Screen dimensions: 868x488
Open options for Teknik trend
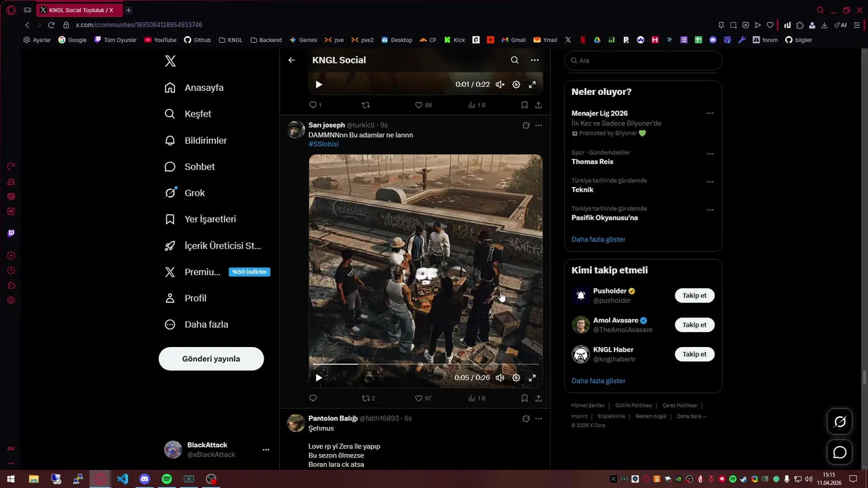click(x=710, y=182)
